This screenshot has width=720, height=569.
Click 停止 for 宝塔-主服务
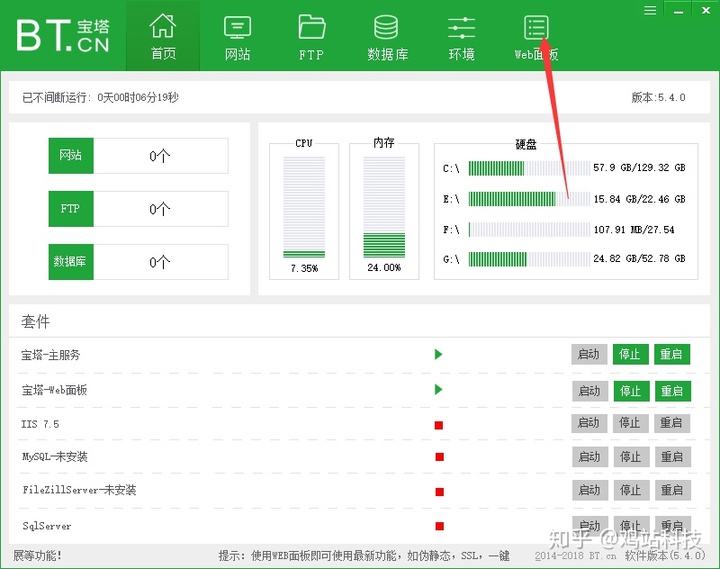(x=630, y=354)
